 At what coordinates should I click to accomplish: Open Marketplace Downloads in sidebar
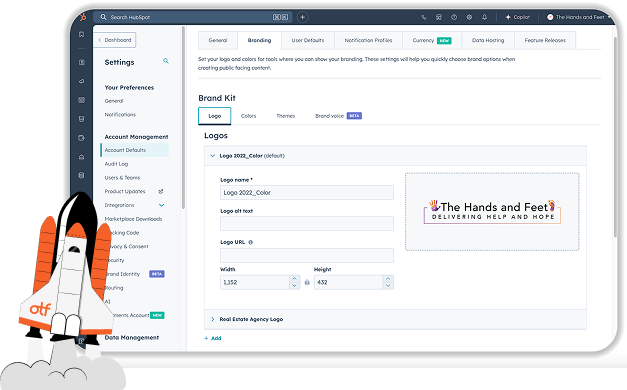pos(133,219)
